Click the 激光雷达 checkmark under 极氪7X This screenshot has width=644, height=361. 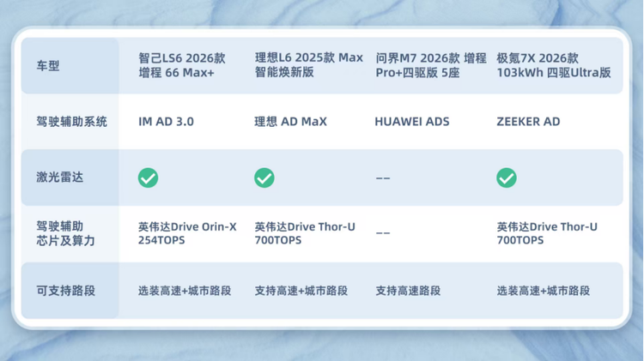click(507, 177)
